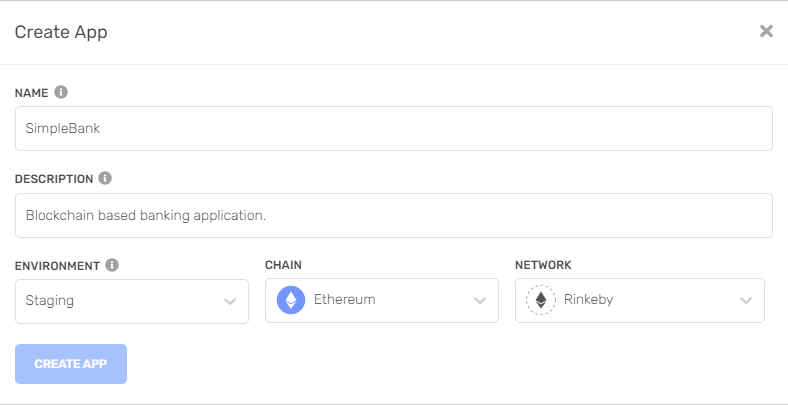Open the Chain dropdown arrow
788x405 pixels.
(480, 300)
